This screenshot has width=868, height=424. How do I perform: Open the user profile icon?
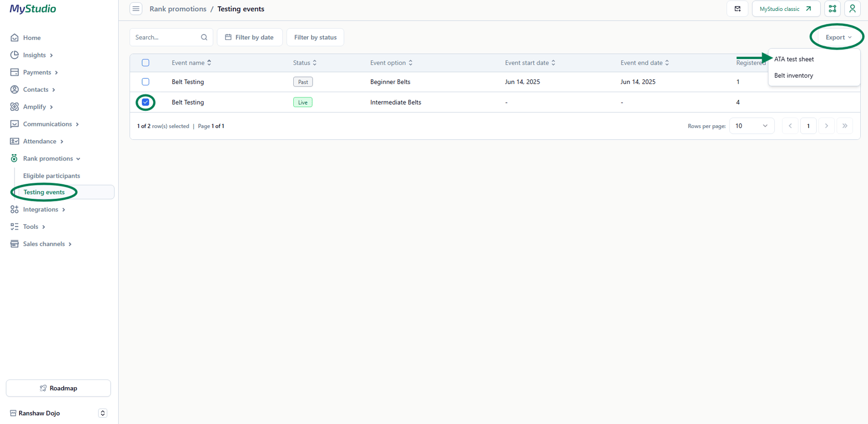point(852,9)
